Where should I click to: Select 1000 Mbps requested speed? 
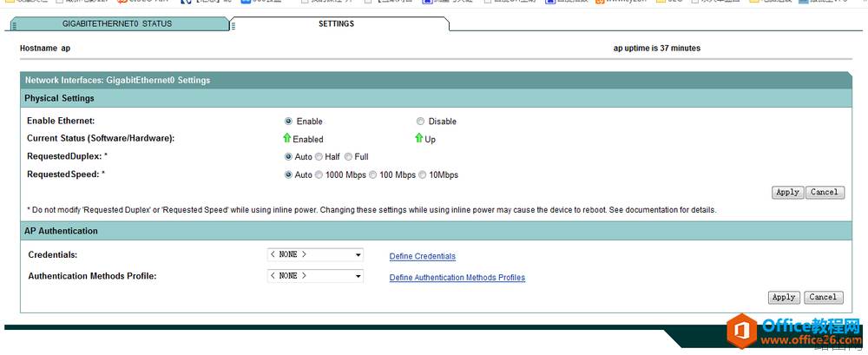(319, 175)
